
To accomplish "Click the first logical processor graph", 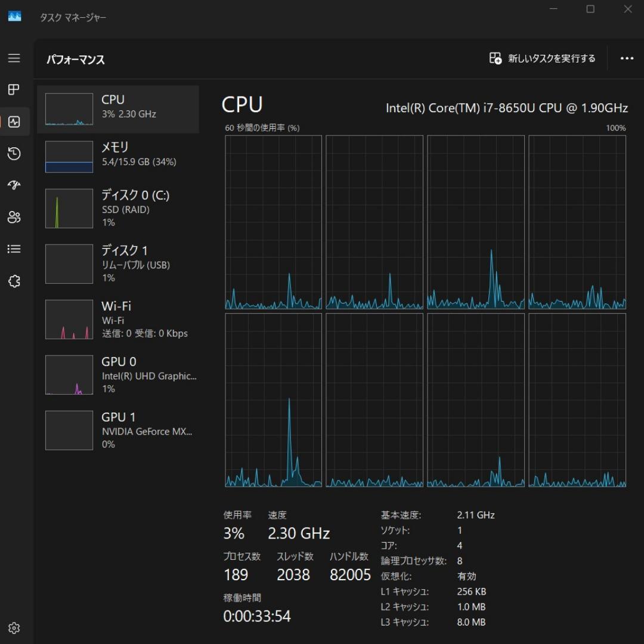I will [273, 222].
